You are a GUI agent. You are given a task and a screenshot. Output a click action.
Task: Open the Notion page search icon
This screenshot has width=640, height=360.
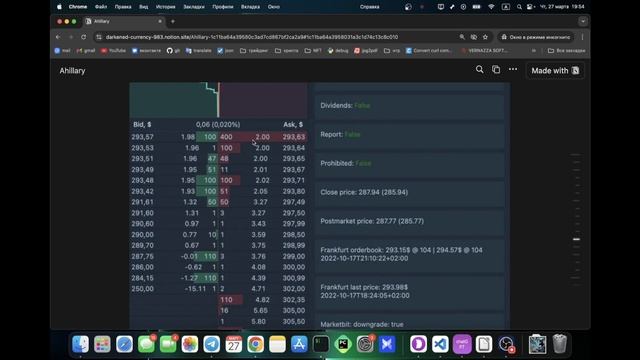tap(480, 70)
